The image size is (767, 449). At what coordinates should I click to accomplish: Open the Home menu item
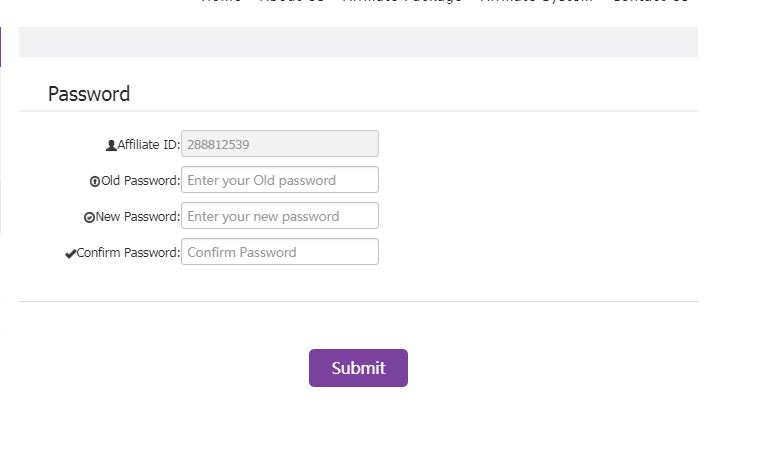pyautogui.click(x=221, y=2)
